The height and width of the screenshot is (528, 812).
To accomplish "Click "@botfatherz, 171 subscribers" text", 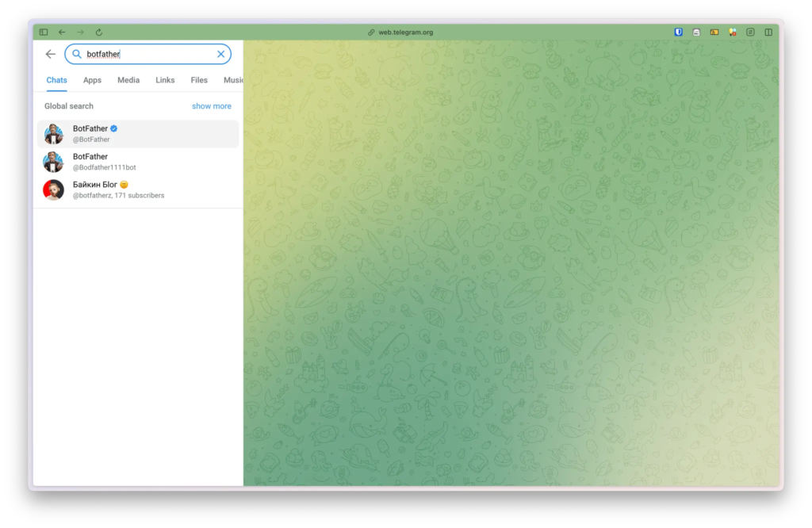I will [x=119, y=196].
